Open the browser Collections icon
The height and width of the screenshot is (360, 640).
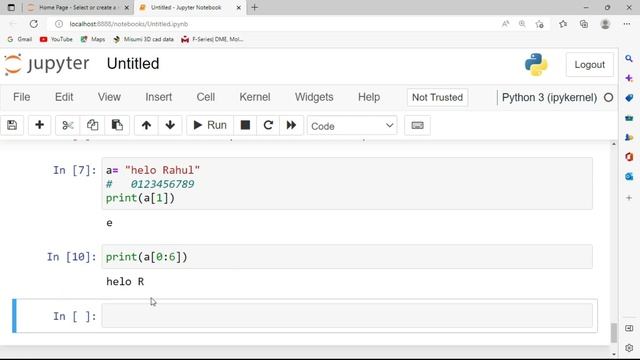[x=584, y=24]
